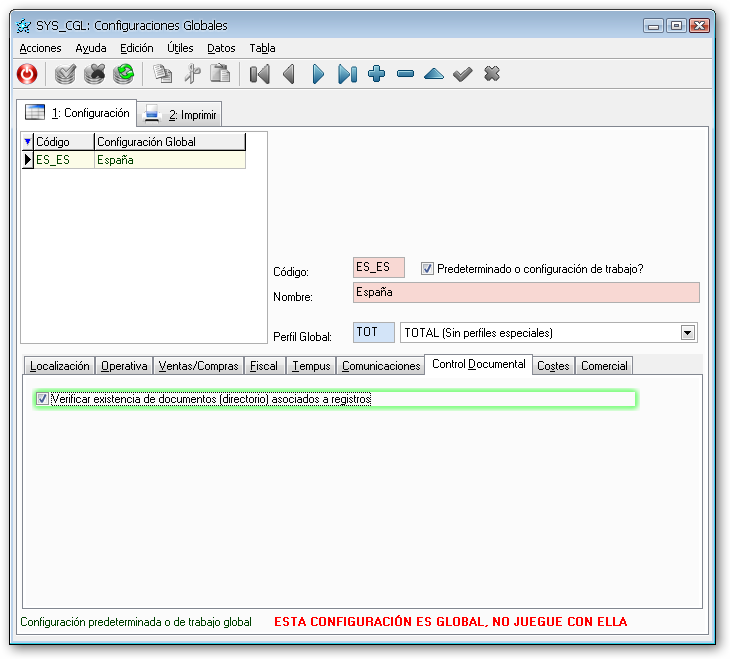The width and height of the screenshot is (730, 659).
Task: Select the ES_ES cell in grid
Action: click(x=64, y=160)
